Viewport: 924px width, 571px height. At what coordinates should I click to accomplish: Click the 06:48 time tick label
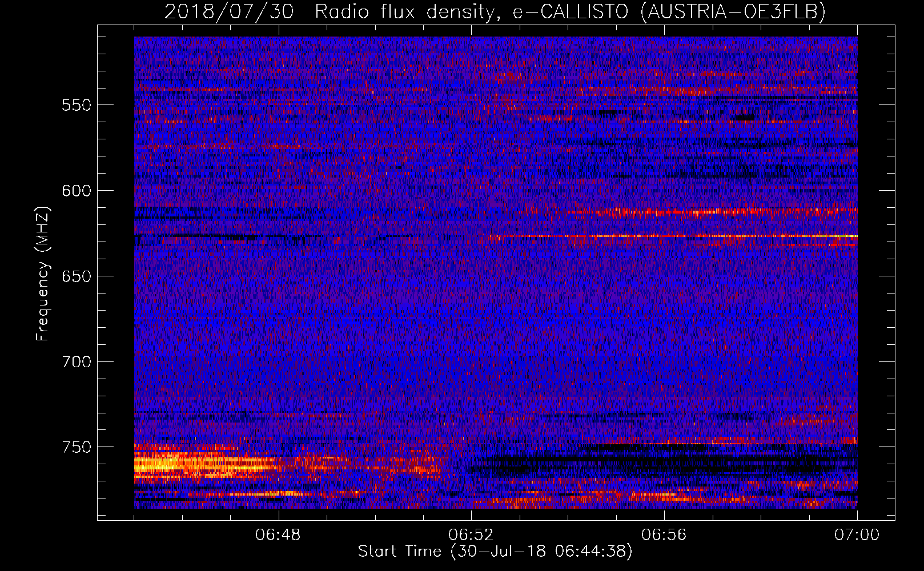pos(279,535)
